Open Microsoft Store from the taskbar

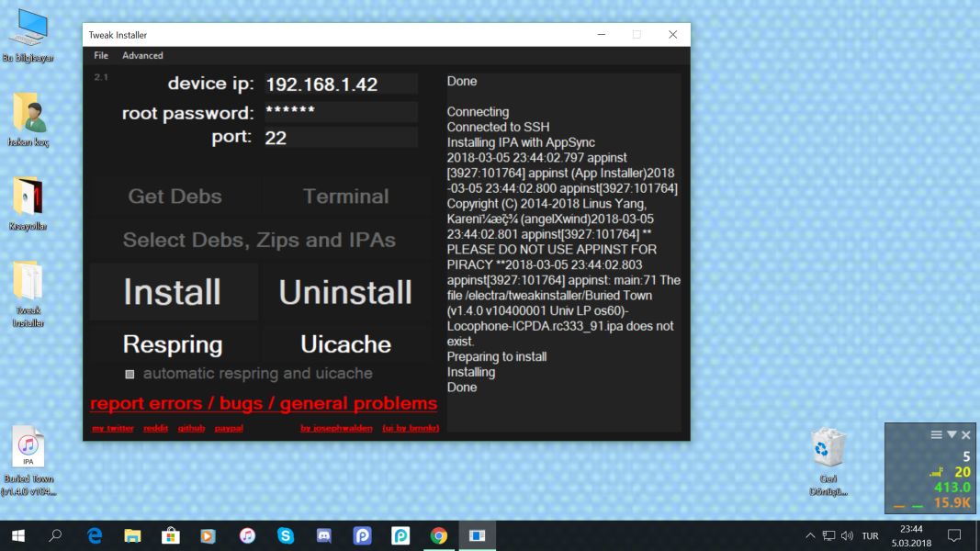tap(171, 535)
